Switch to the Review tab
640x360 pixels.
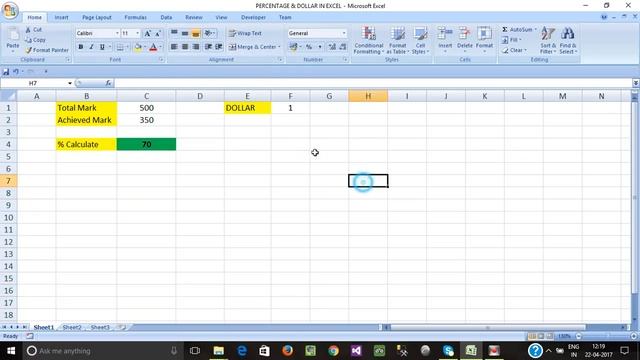click(x=193, y=18)
